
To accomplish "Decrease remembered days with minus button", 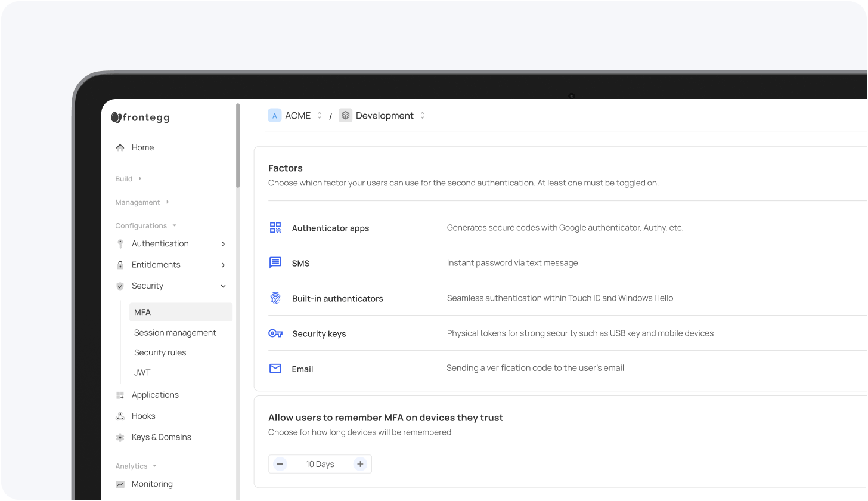I will tap(280, 463).
